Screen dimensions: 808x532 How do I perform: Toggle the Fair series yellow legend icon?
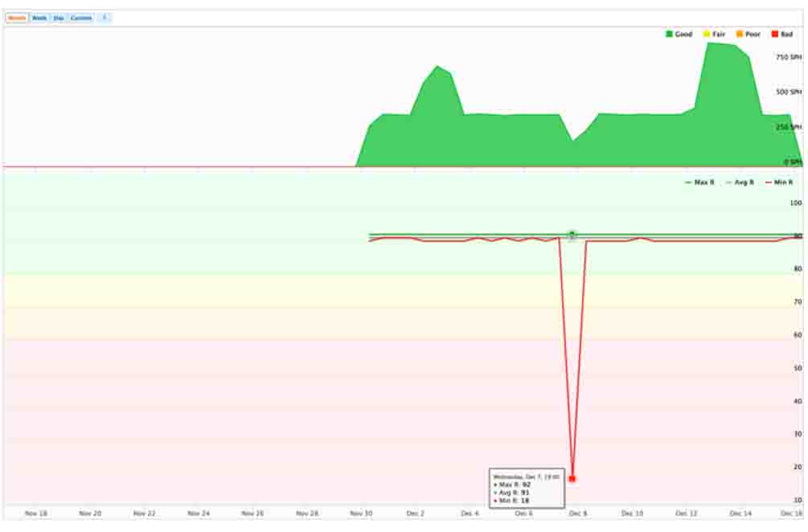(x=706, y=35)
